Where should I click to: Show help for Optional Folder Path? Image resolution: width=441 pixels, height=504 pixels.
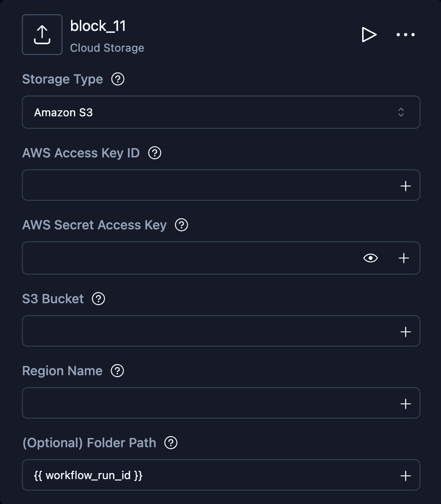(171, 443)
